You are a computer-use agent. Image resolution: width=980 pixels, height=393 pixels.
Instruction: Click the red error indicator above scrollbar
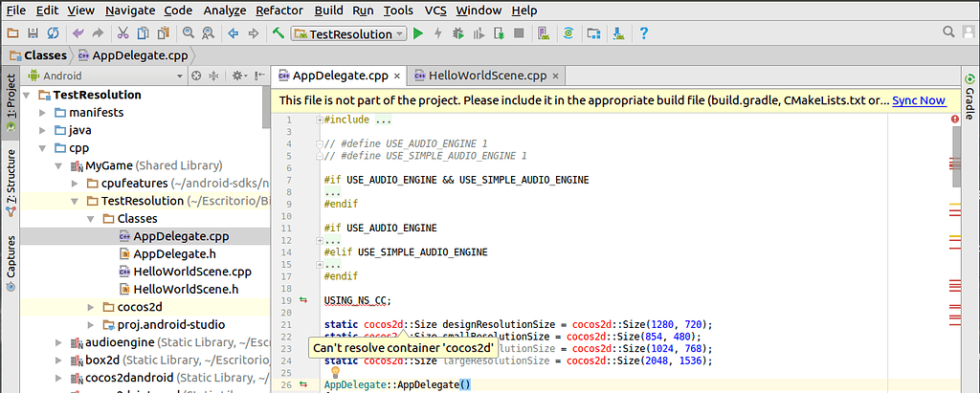tap(954, 119)
